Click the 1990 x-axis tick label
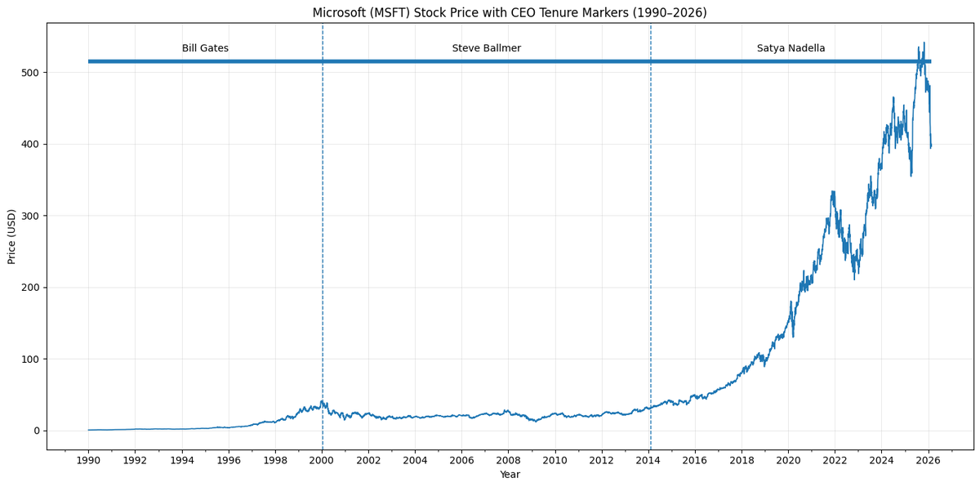 click(89, 460)
